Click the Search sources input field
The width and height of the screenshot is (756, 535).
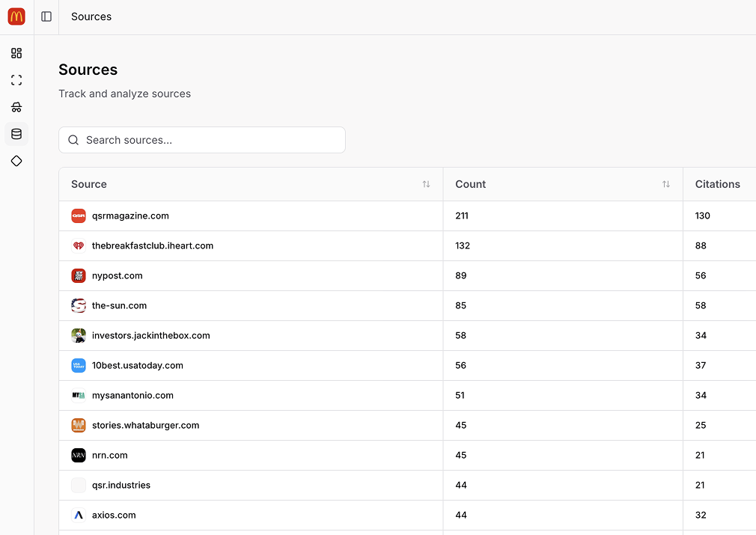tap(202, 140)
